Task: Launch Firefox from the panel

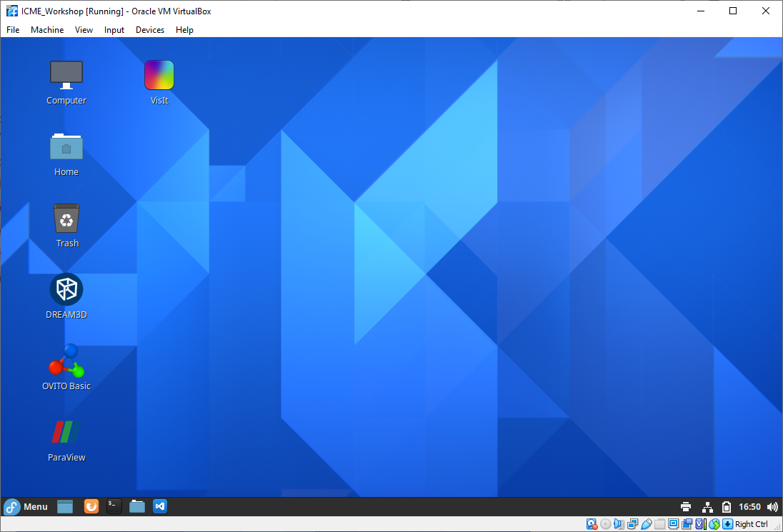Action: [91, 506]
